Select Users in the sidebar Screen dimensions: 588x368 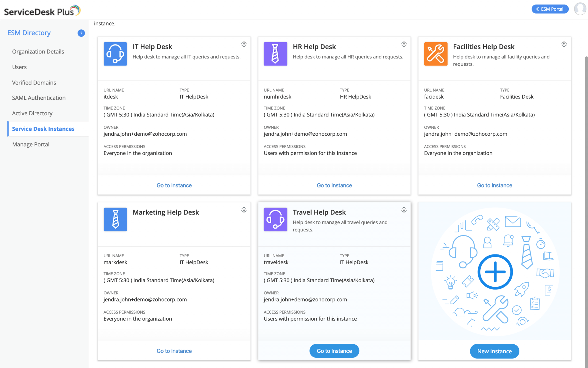pos(19,67)
